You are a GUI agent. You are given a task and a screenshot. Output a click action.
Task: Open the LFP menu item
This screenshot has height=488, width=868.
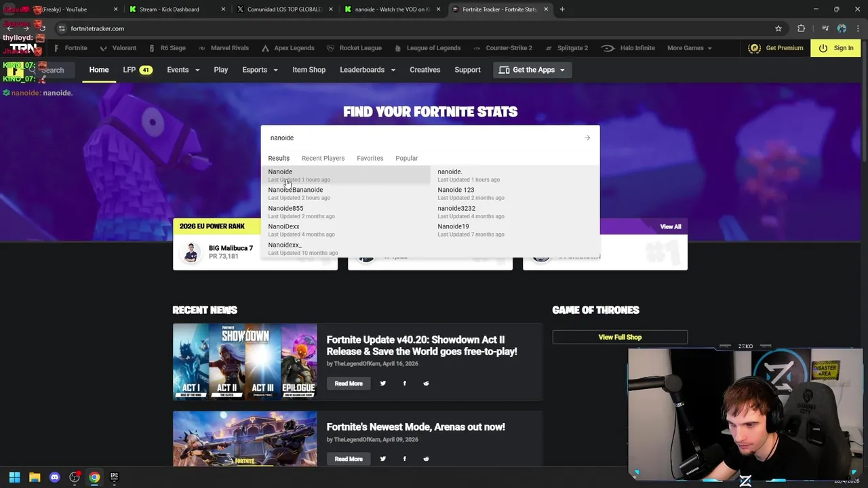[137, 70]
